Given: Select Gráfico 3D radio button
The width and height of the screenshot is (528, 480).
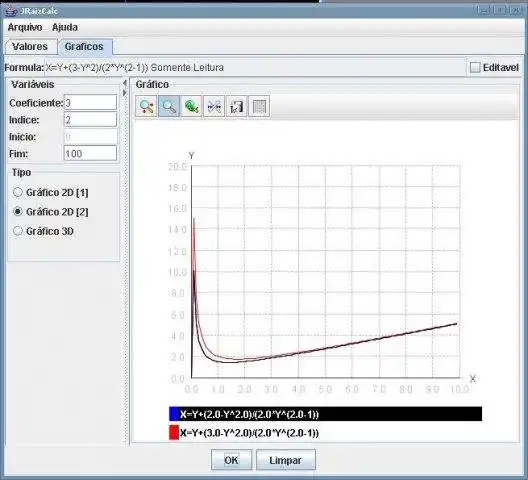Looking at the screenshot, I should (x=18, y=231).
